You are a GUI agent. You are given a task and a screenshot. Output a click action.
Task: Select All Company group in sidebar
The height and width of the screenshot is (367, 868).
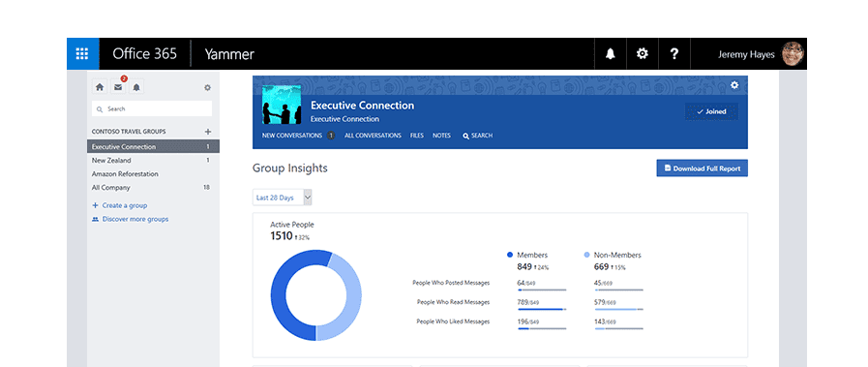click(153, 188)
